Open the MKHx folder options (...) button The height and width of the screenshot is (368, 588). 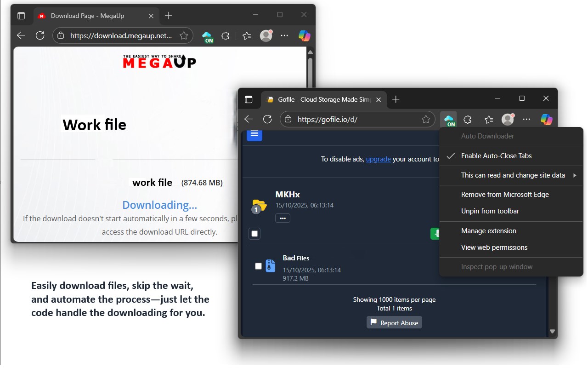click(283, 218)
